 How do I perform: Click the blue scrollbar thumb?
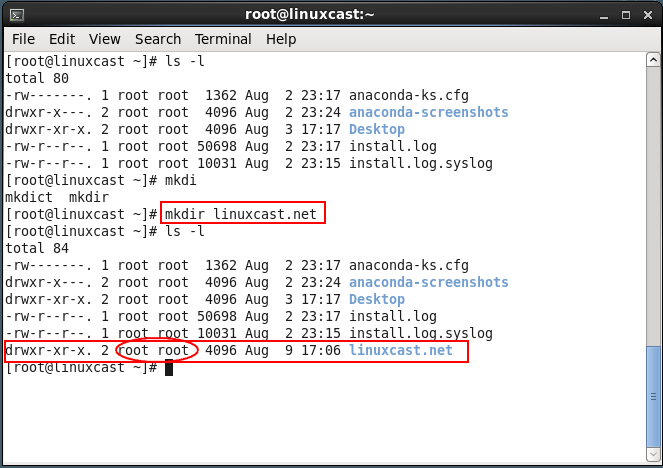(x=653, y=397)
